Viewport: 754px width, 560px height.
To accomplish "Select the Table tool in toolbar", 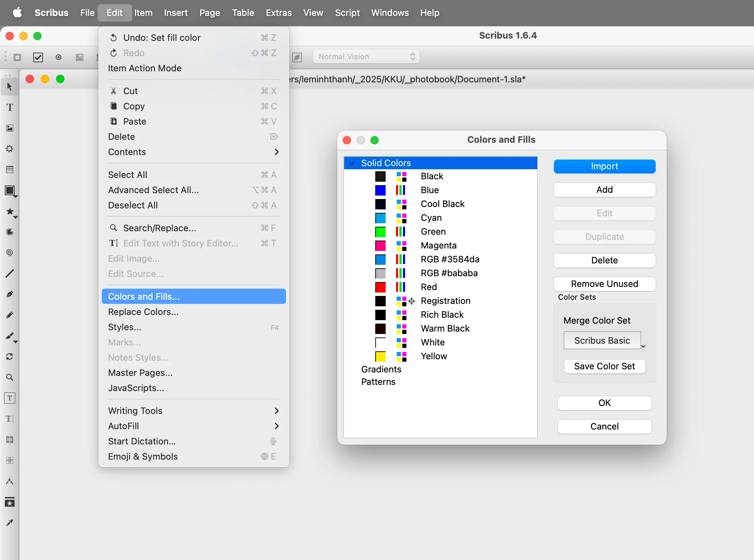I will tap(10, 170).
